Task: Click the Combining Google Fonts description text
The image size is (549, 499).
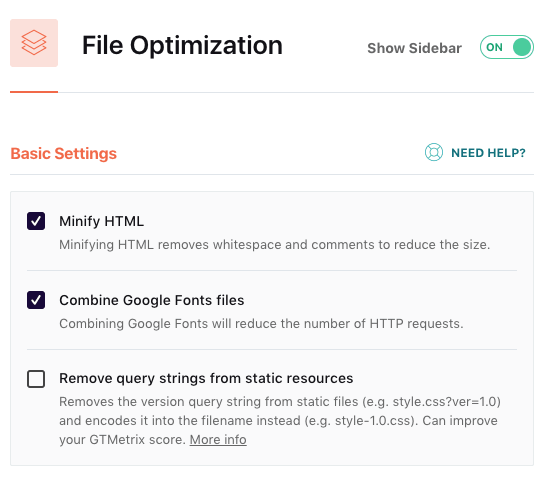Action: 261,324
